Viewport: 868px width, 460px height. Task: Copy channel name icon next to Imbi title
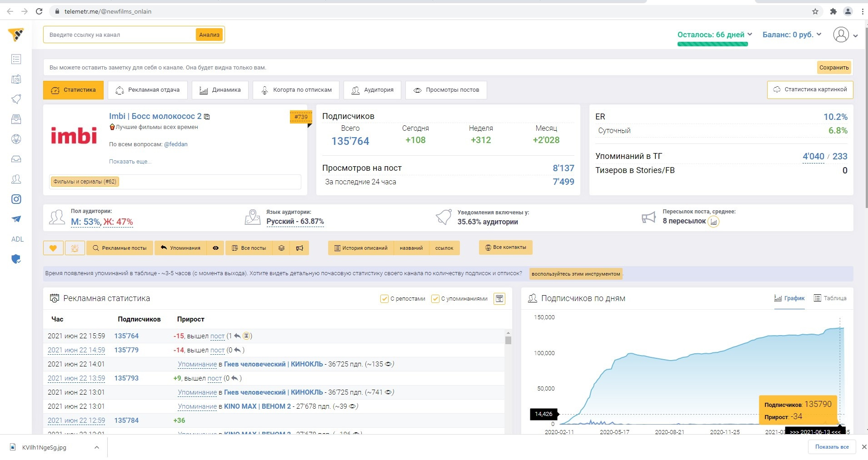[x=207, y=117]
